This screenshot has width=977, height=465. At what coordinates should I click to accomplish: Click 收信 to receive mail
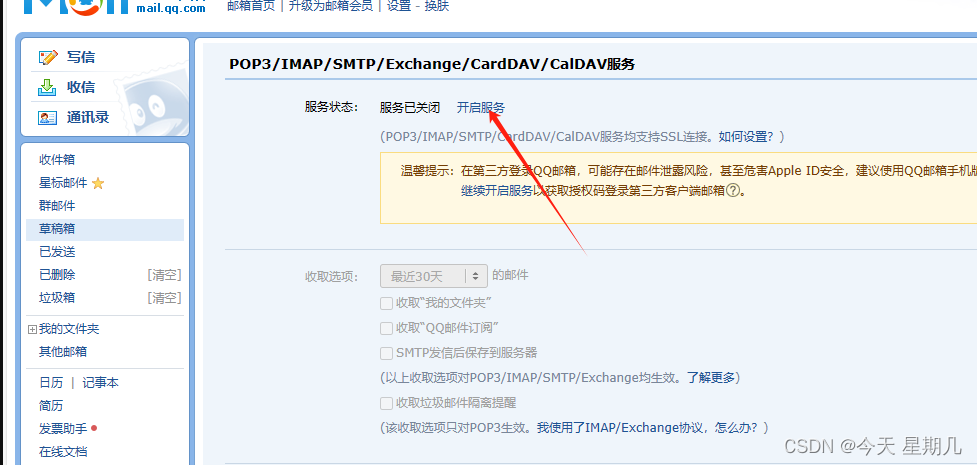click(81, 87)
